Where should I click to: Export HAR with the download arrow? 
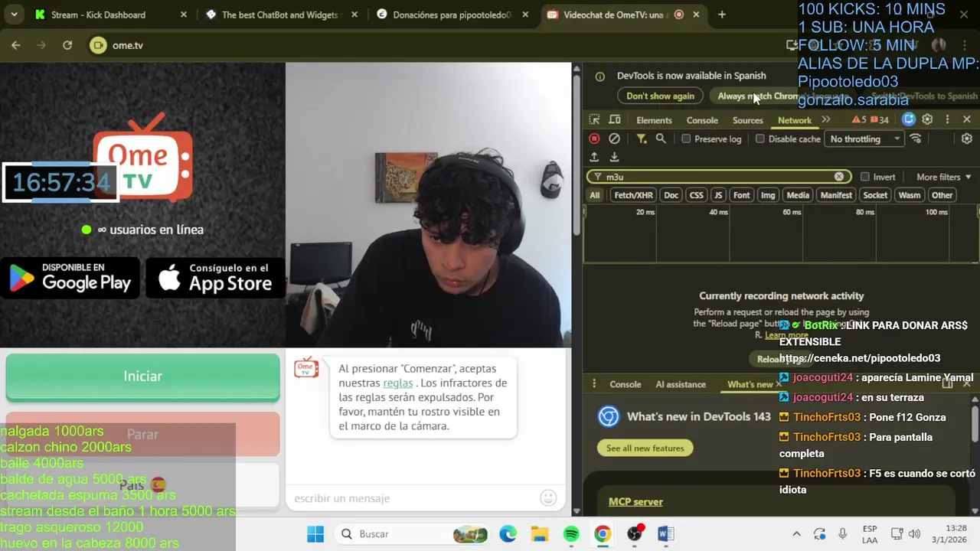click(x=614, y=157)
